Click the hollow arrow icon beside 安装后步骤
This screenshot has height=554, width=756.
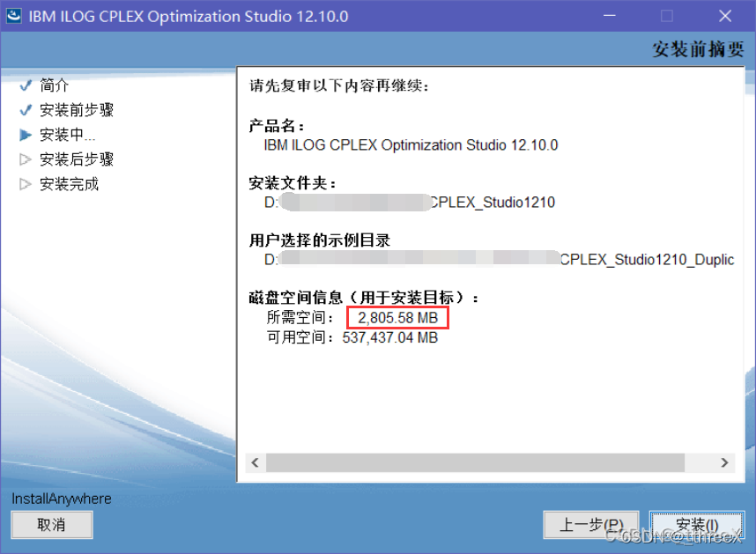26,159
